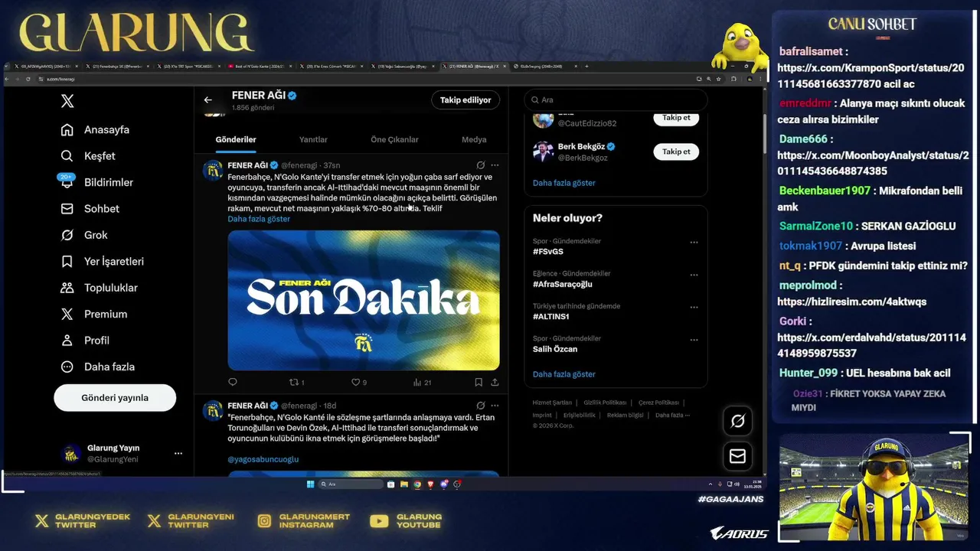The height and width of the screenshot is (551, 980).
Task: Open Topluluklar in the sidebar
Action: [x=99, y=288]
